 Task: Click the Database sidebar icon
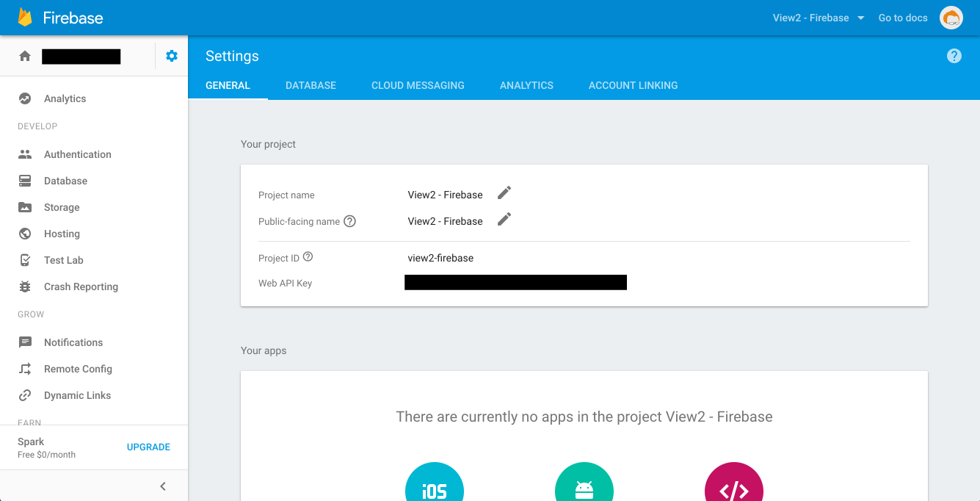[25, 181]
